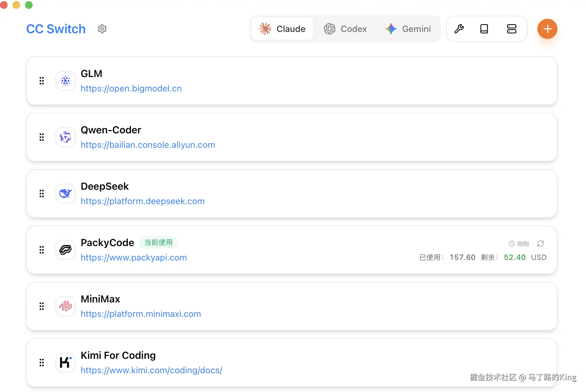Click the Qwen-Coder drag handle

42,137
